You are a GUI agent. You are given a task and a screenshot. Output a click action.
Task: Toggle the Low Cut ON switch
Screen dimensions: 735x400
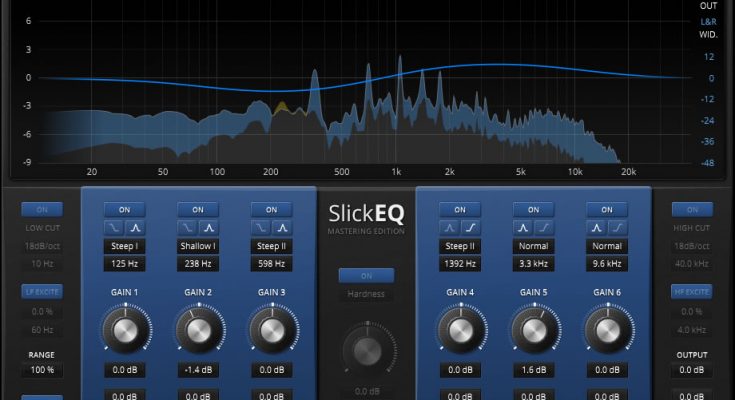42,210
